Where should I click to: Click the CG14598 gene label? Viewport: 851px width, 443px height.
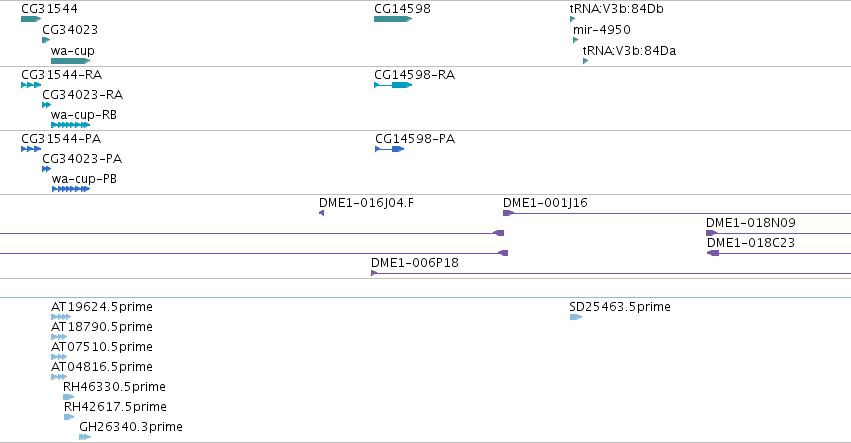tap(402, 9)
